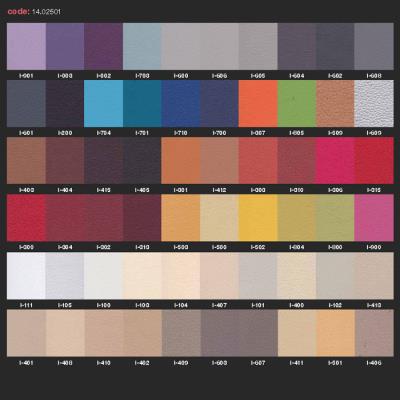Select the olive green swatch in fourth row
Image resolution: width=400 pixels, height=400 pixels.
coord(335,218)
